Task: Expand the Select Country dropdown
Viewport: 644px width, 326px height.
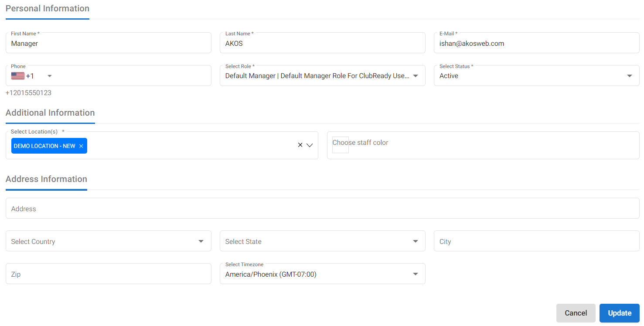Action: click(108, 241)
